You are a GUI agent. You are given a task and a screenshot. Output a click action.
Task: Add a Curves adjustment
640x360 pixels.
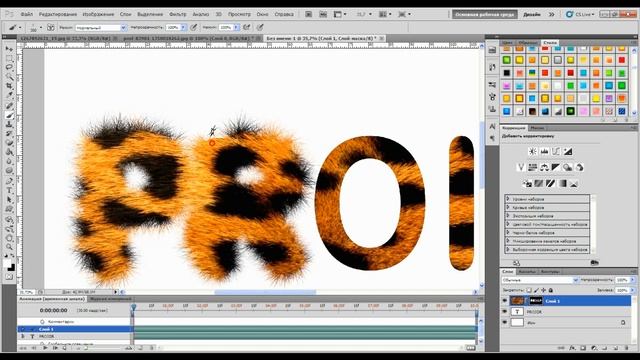tap(556, 151)
